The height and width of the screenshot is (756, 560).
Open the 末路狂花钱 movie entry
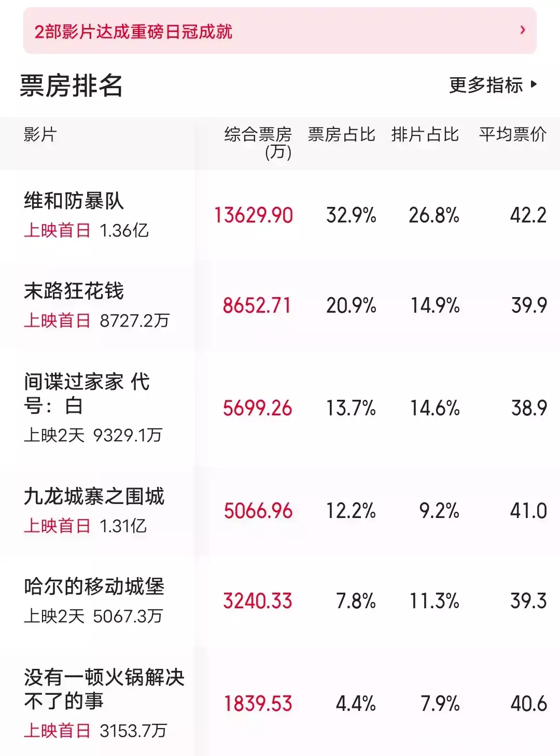click(74, 291)
